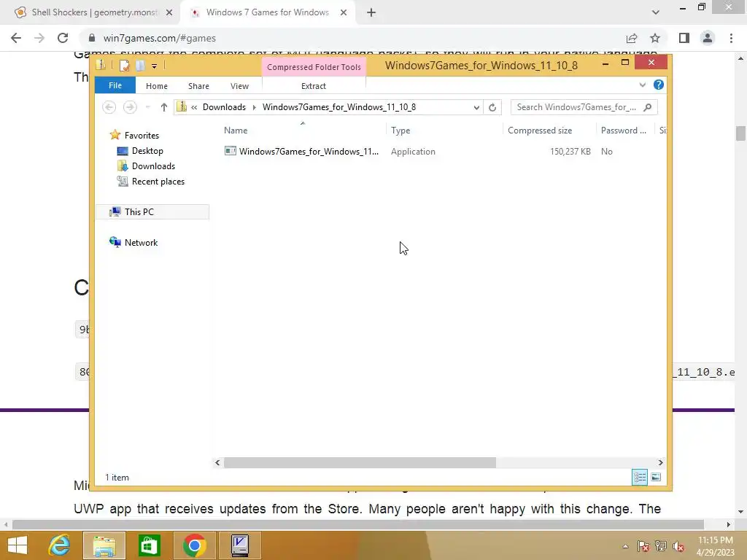This screenshot has width=747, height=560.
Task: Reload the win7games.com page
Action: pos(63,38)
